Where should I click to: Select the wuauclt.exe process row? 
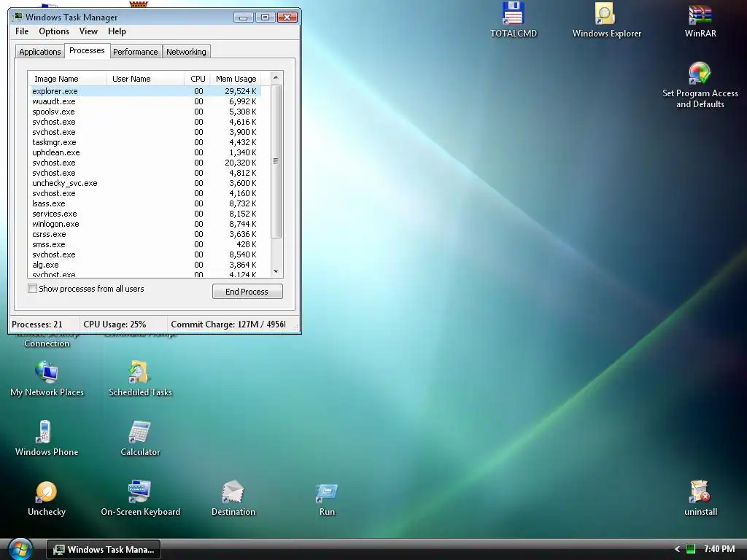click(145, 101)
